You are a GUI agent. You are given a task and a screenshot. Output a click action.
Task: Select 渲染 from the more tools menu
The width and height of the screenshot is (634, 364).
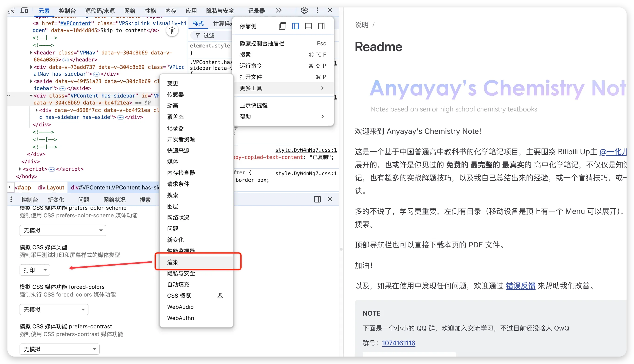point(173,262)
